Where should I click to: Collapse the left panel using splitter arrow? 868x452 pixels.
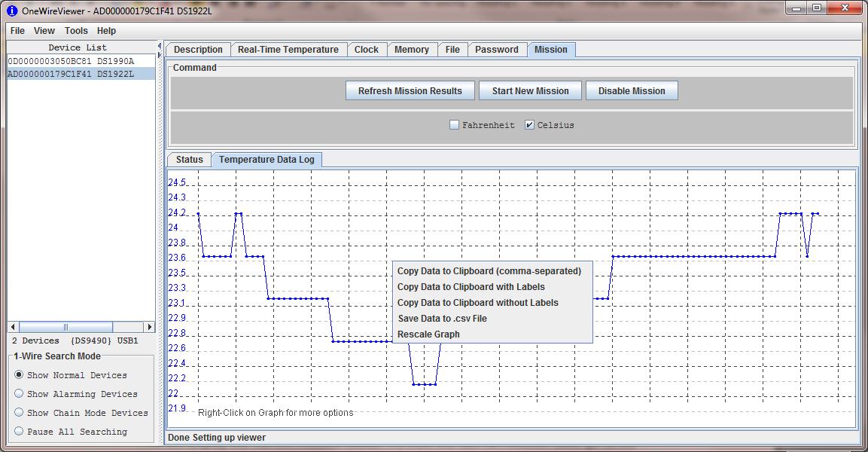[160, 46]
